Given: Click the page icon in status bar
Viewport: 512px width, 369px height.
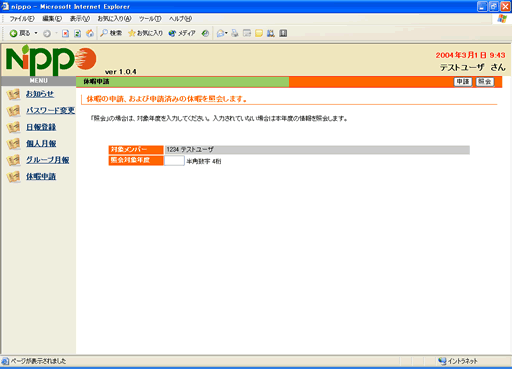Looking at the screenshot, I should point(5,361).
